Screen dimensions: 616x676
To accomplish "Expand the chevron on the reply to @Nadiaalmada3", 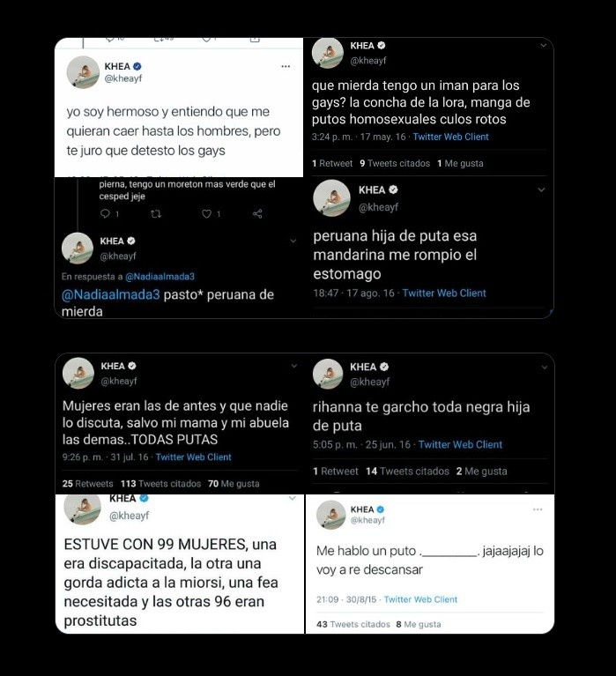I will [x=293, y=241].
